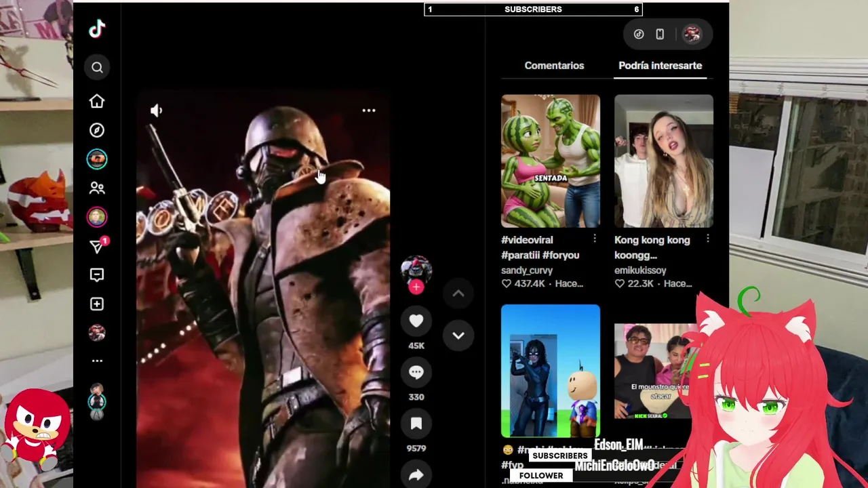This screenshot has width=868, height=488.
Task: Go to next video with down chevron
Action: (x=458, y=335)
